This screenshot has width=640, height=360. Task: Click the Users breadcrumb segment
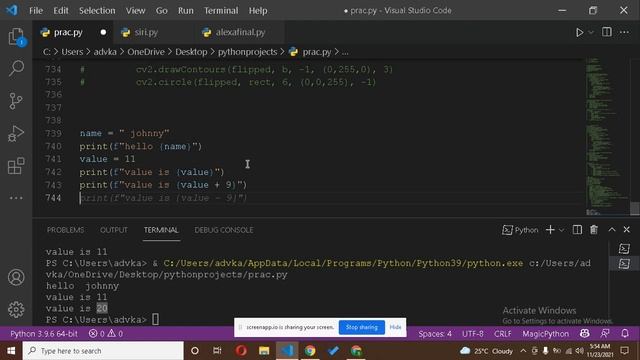coord(72,52)
